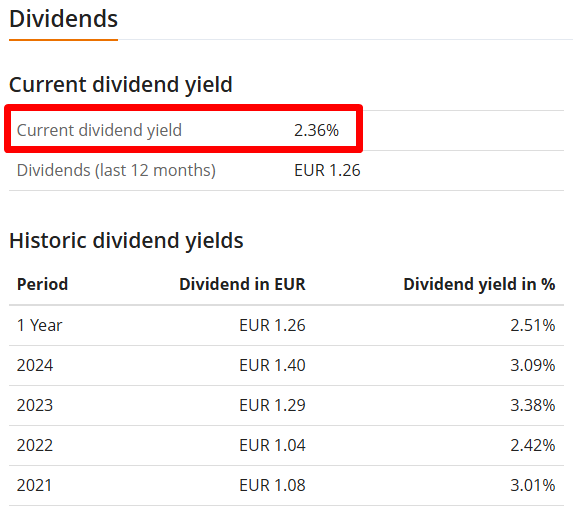Viewport: 573px width, 509px height.
Task: Click the 3.01% yield for 2021
Action: (x=533, y=486)
